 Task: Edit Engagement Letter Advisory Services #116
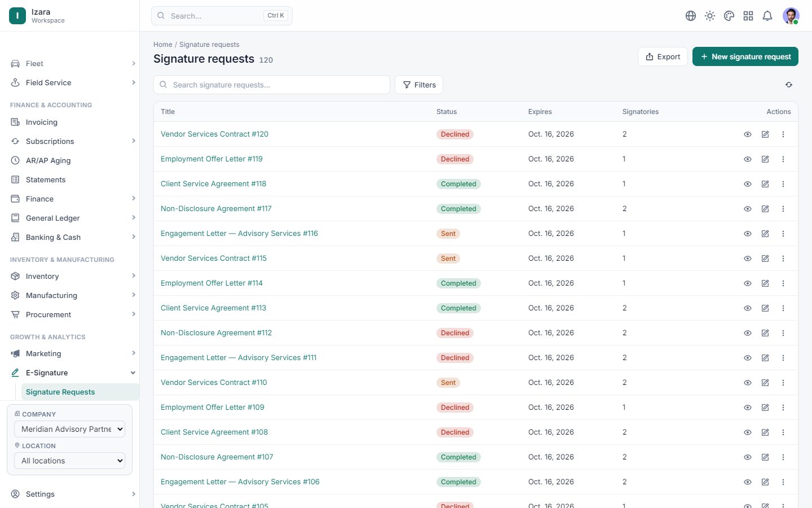pyautogui.click(x=765, y=234)
